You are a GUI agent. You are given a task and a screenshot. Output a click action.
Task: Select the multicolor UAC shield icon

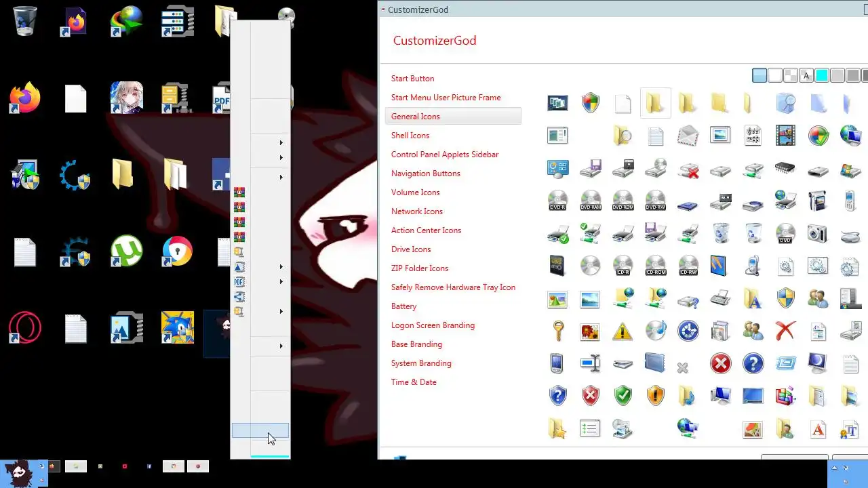click(591, 103)
